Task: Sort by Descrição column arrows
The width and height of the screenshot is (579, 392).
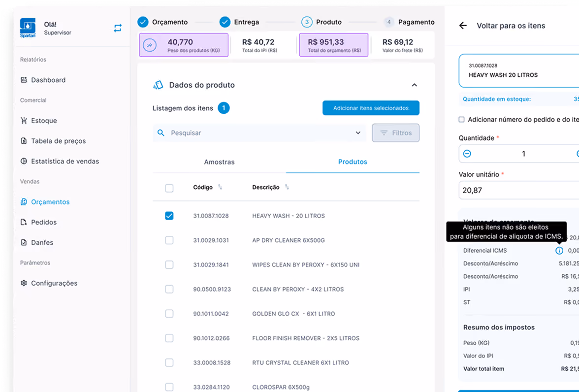Action: coord(287,187)
